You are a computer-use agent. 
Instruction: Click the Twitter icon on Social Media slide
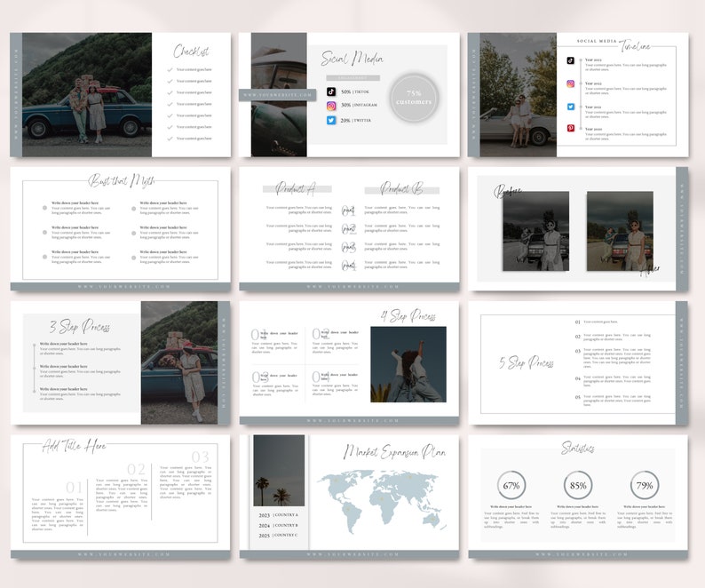331,121
